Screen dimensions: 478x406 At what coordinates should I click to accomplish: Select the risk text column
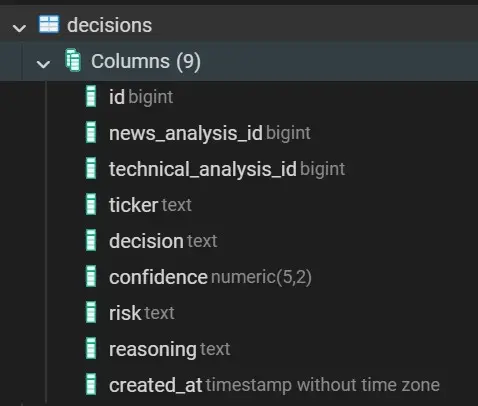tap(142, 313)
